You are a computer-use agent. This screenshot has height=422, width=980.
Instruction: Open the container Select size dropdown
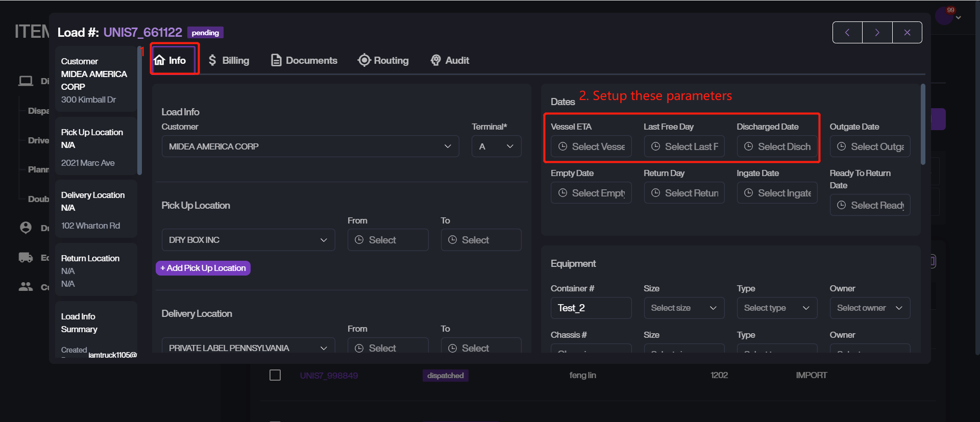coord(683,308)
